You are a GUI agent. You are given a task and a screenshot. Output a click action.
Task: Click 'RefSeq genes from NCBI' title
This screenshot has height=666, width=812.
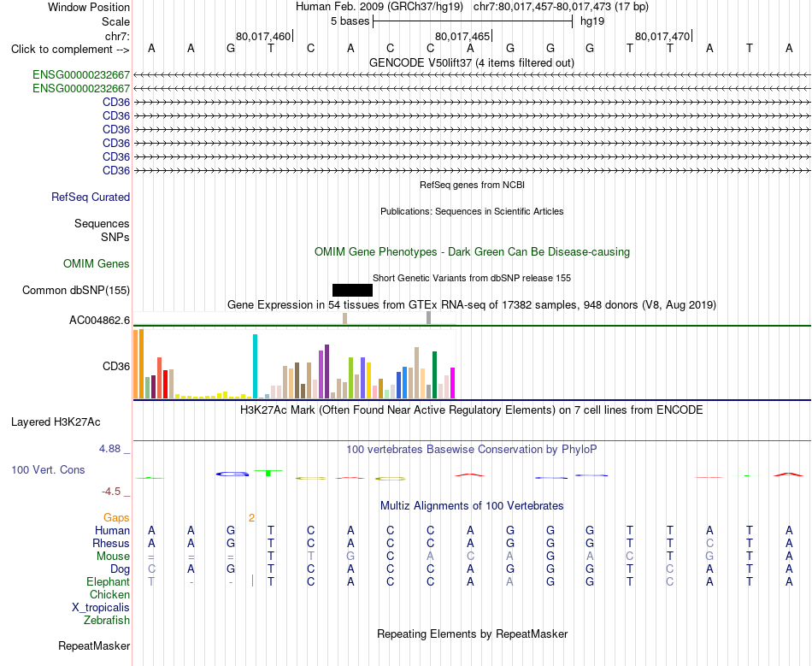(473, 185)
